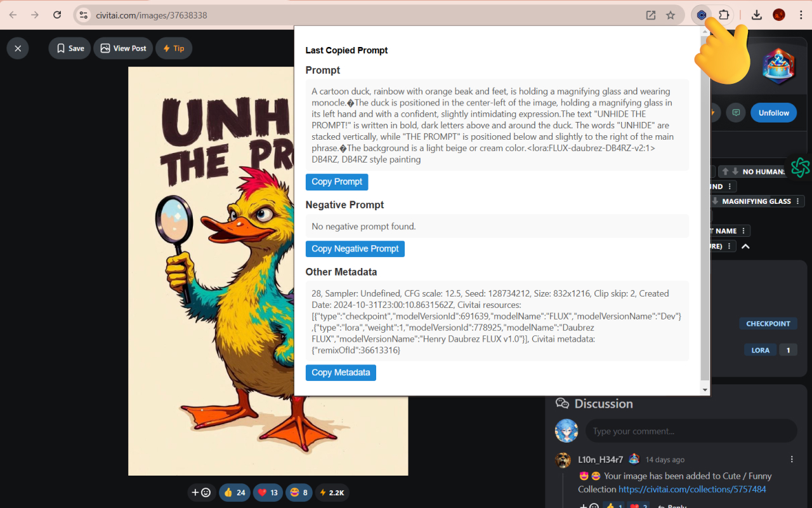Open the creator's chat message icon
Image resolution: width=812 pixels, height=508 pixels.
pyautogui.click(x=736, y=112)
